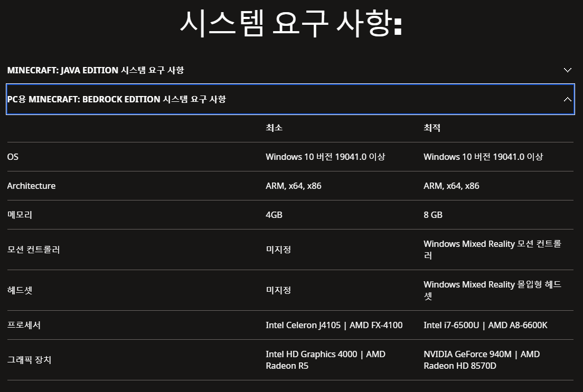Collapse the Bedrock Edition requirements chevron
Screen dimensions: 583x392
pyautogui.click(x=567, y=99)
